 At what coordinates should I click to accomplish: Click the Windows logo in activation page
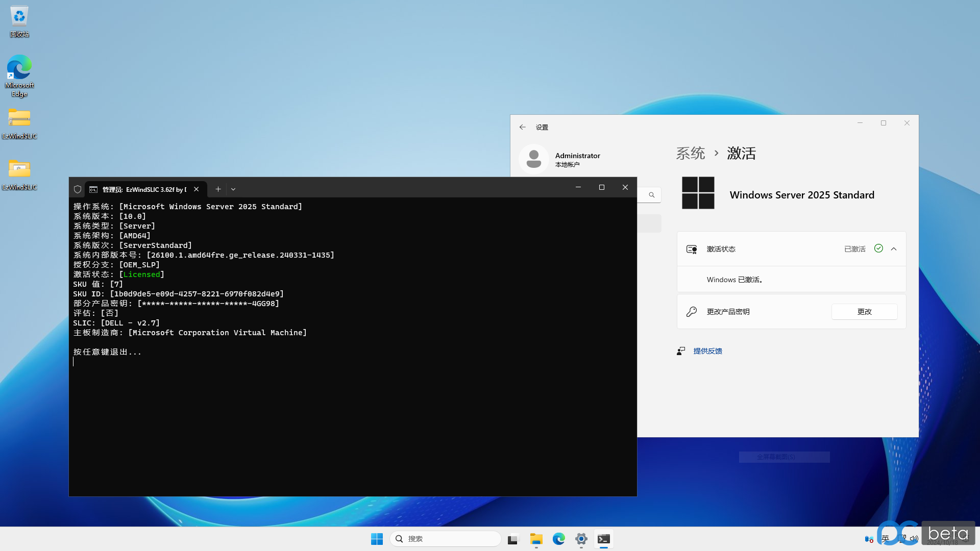pos(698,193)
